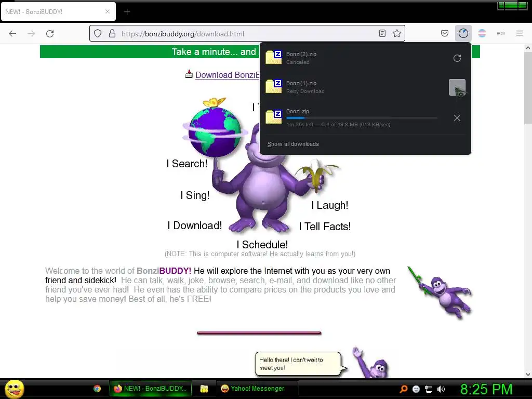This screenshot has height=399, width=532.
Task: Click the forward navigation arrow
Action: [x=31, y=34]
